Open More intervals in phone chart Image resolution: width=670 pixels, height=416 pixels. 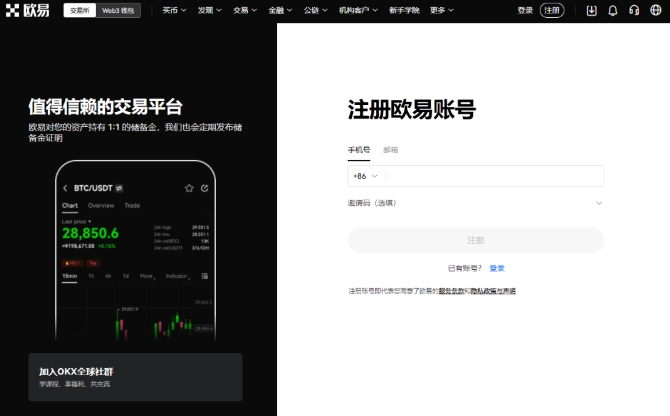pyautogui.click(x=147, y=276)
